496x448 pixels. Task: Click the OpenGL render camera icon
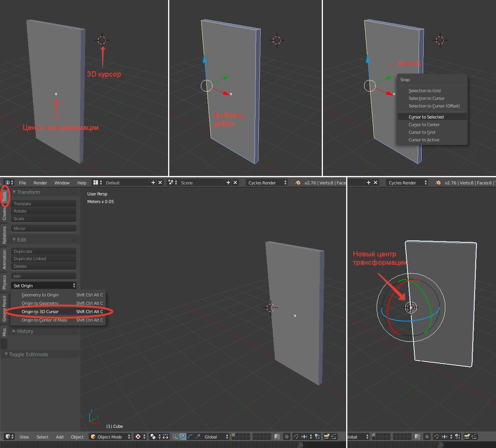coord(326,437)
